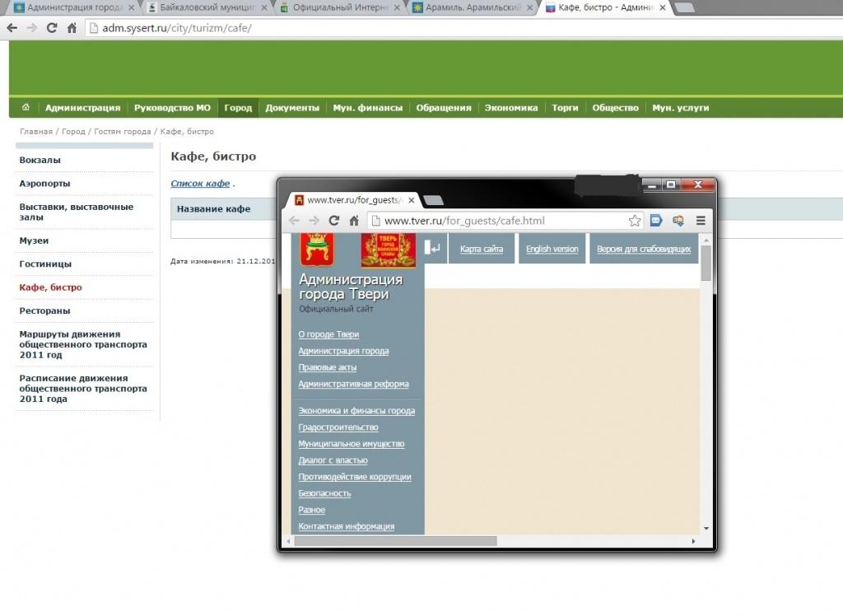Viewport: 843px width, 616px height.
Task: Click the blue mail extension icon
Action: tap(656, 221)
